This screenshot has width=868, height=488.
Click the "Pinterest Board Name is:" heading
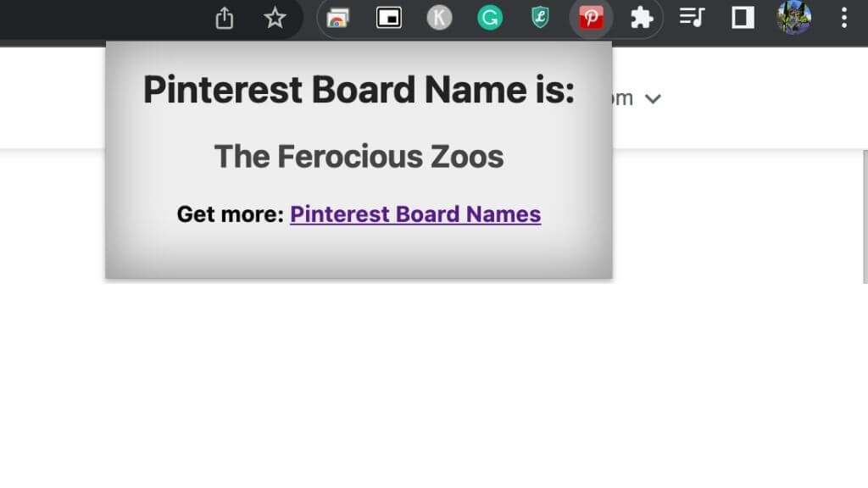[x=359, y=90]
